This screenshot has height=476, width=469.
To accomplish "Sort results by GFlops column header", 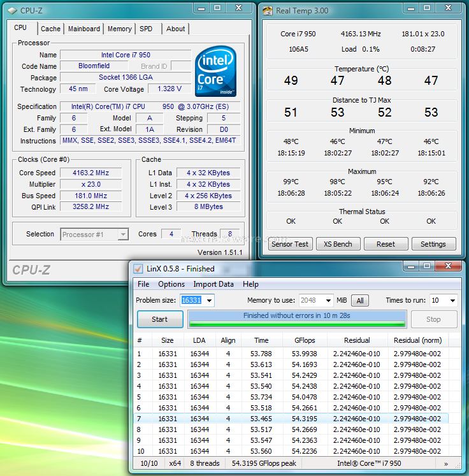I will pos(305,340).
